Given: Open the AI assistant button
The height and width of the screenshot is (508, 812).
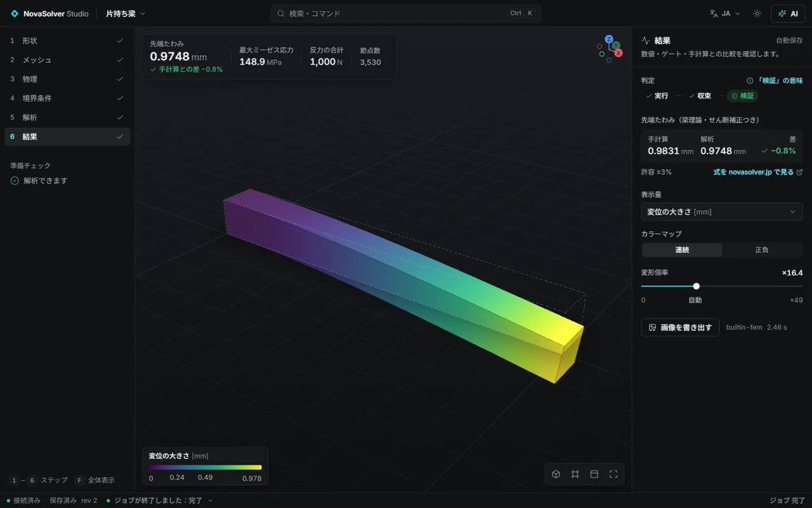Looking at the screenshot, I should [788, 13].
